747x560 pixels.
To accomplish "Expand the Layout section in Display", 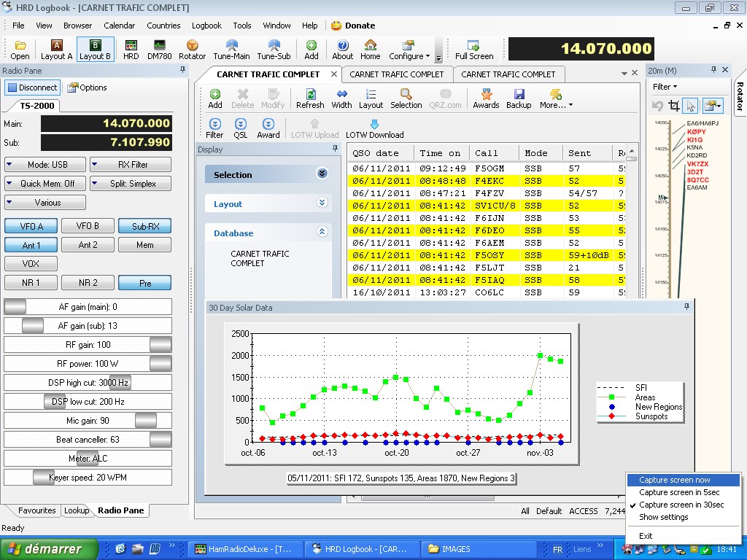I will pyautogui.click(x=322, y=203).
